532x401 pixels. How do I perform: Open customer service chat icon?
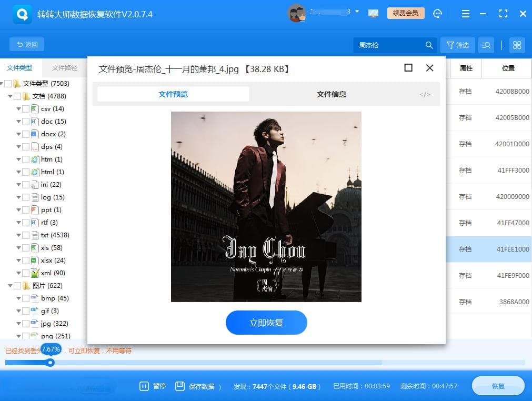pos(438,13)
